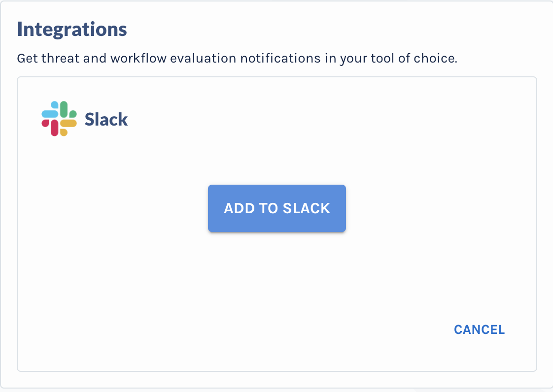
Task: Click the blue segment of Slack logo
Action: click(50, 110)
